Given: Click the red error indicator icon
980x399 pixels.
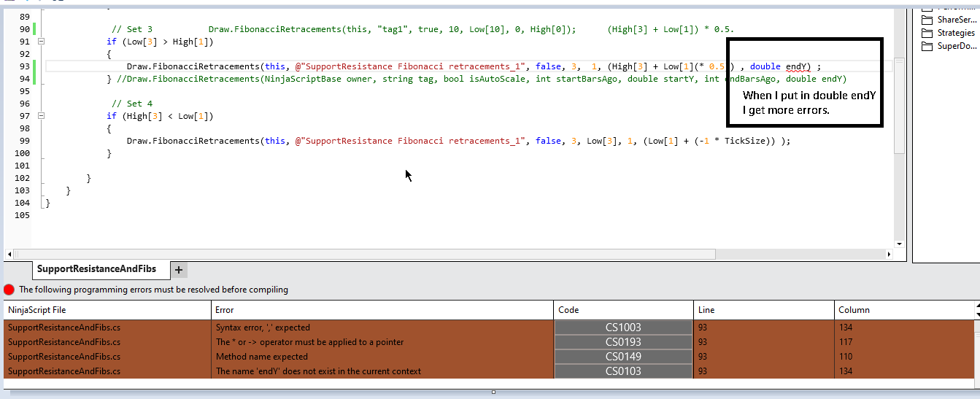Looking at the screenshot, I should click(9, 290).
